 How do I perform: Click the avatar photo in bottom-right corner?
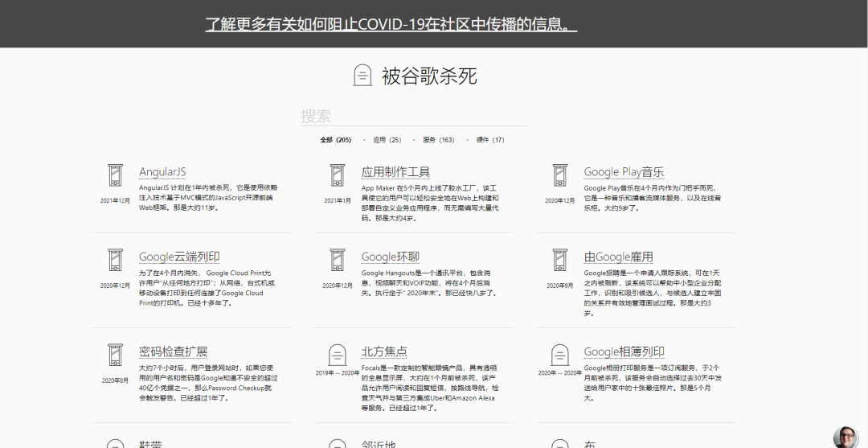pyautogui.click(x=846, y=436)
